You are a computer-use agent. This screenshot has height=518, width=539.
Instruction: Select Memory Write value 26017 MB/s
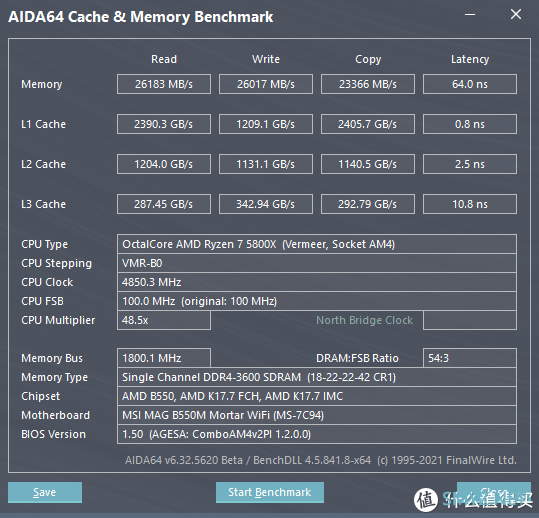[x=266, y=84]
